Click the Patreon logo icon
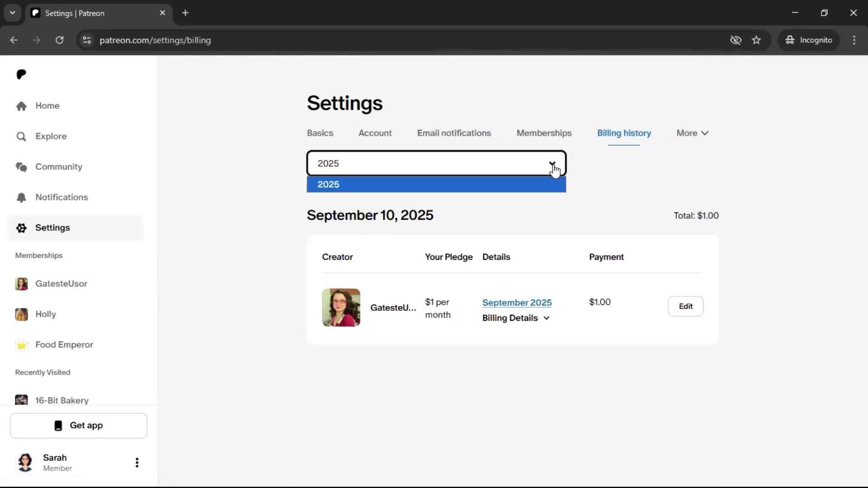868x488 pixels. (21, 74)
